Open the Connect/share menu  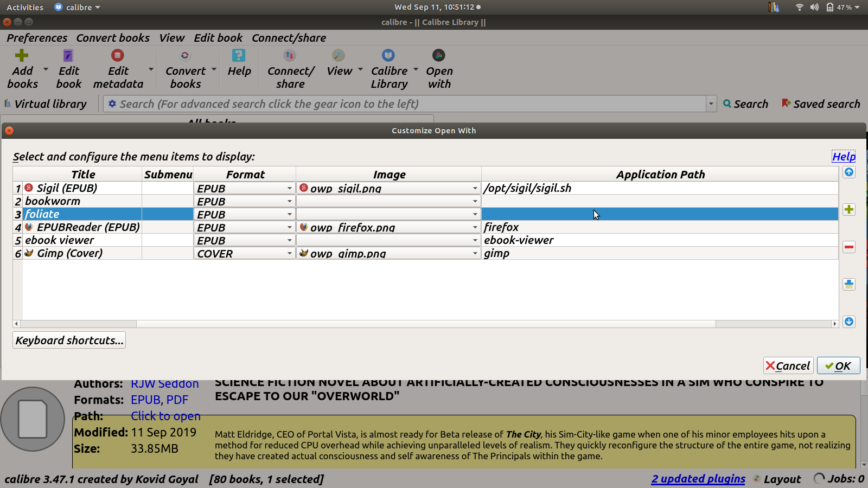(x=289, y=38)
